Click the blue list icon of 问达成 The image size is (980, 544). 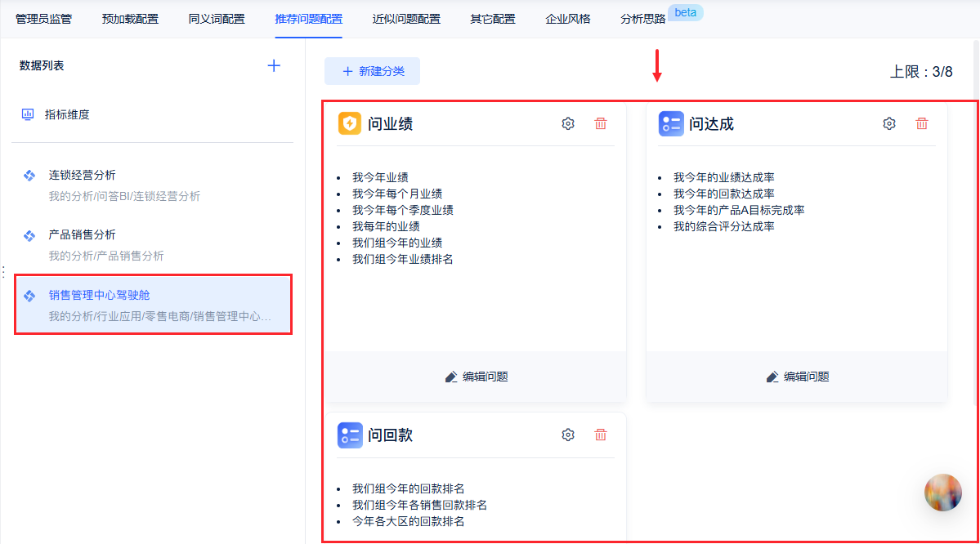pyautogui.click(x=670, y=123)
